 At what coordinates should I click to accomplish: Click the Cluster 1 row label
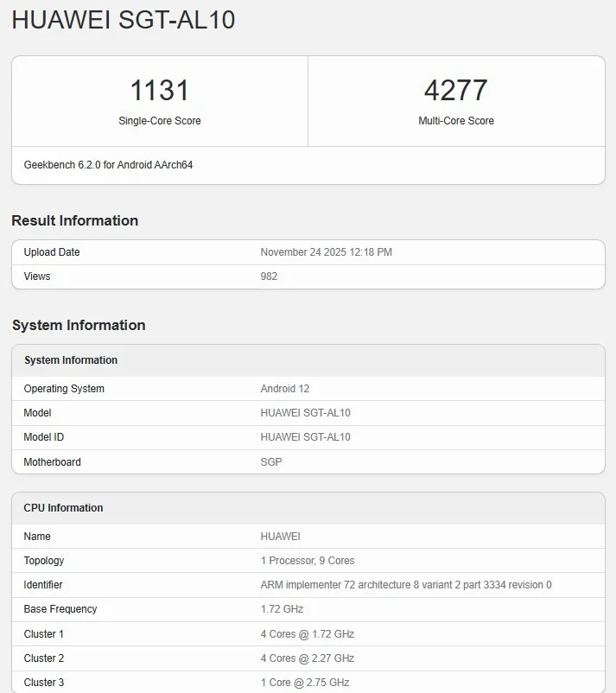click(x=44, y=634)
